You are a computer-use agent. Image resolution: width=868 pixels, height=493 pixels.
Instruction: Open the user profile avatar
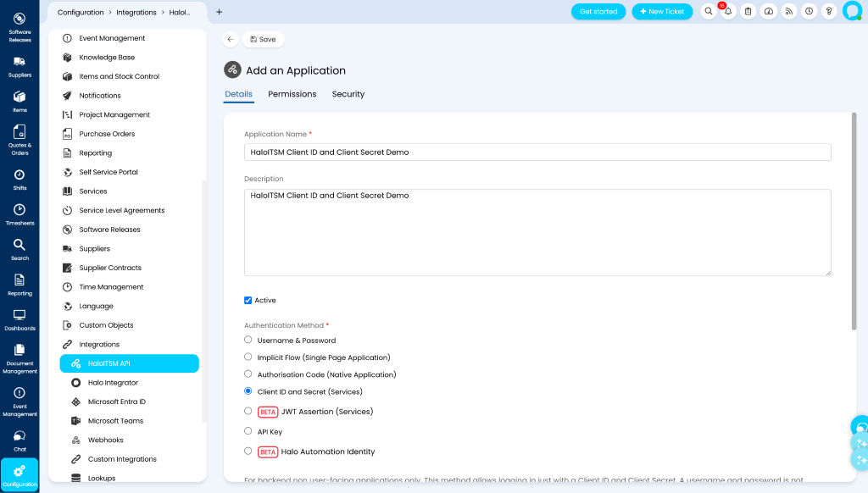[852, 11]
